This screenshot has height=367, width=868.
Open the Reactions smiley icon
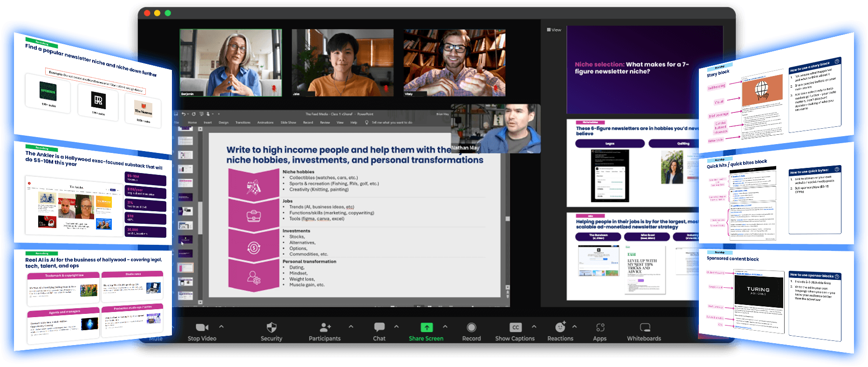pyautogui.click(x=560, y=327)
